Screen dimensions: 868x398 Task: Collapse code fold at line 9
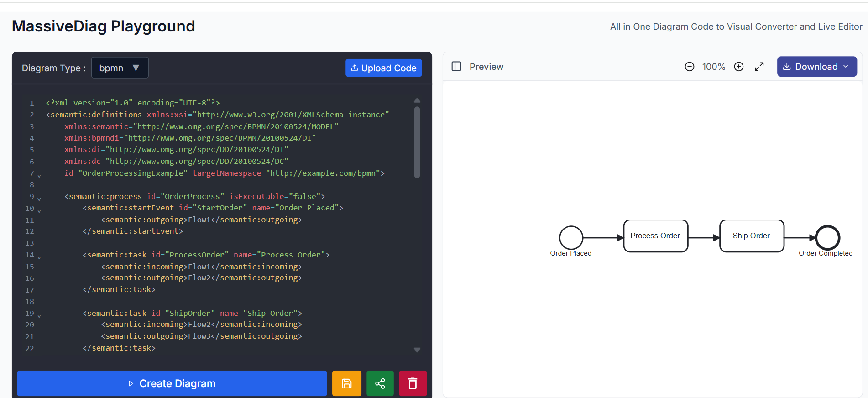39,199
